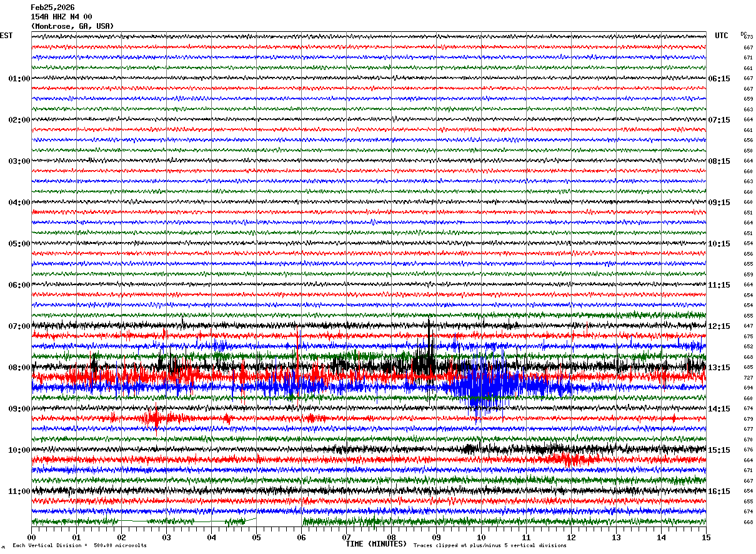
Task: Click the Feb25,2026 date header
Action: [x=52, y=8]
